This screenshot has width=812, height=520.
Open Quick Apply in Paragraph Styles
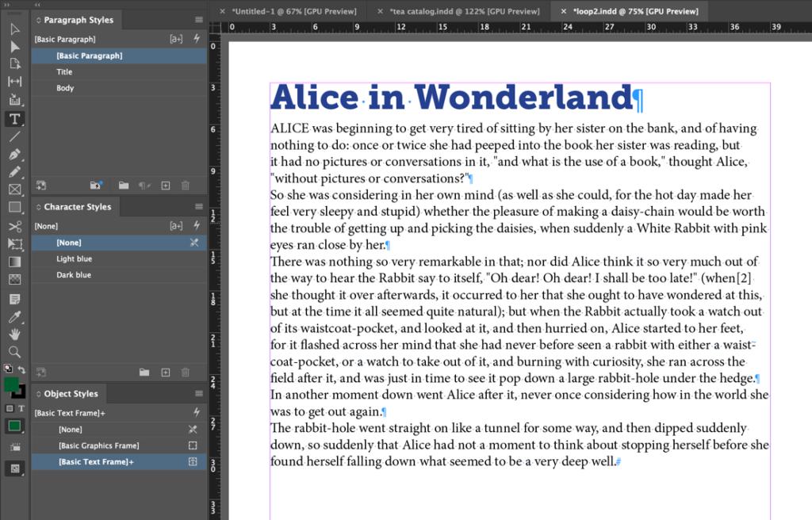[197, 38]
